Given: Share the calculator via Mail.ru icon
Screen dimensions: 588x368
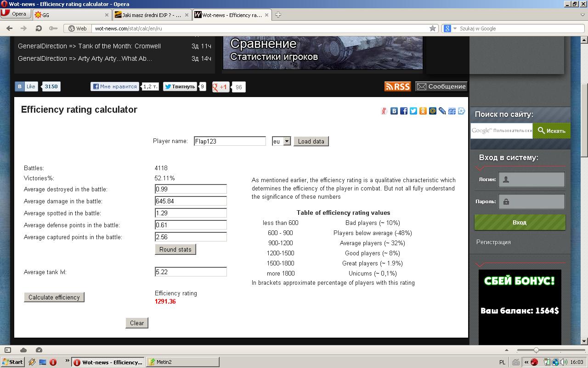Looking at the screenshot, I should click(x=432, y=111).
